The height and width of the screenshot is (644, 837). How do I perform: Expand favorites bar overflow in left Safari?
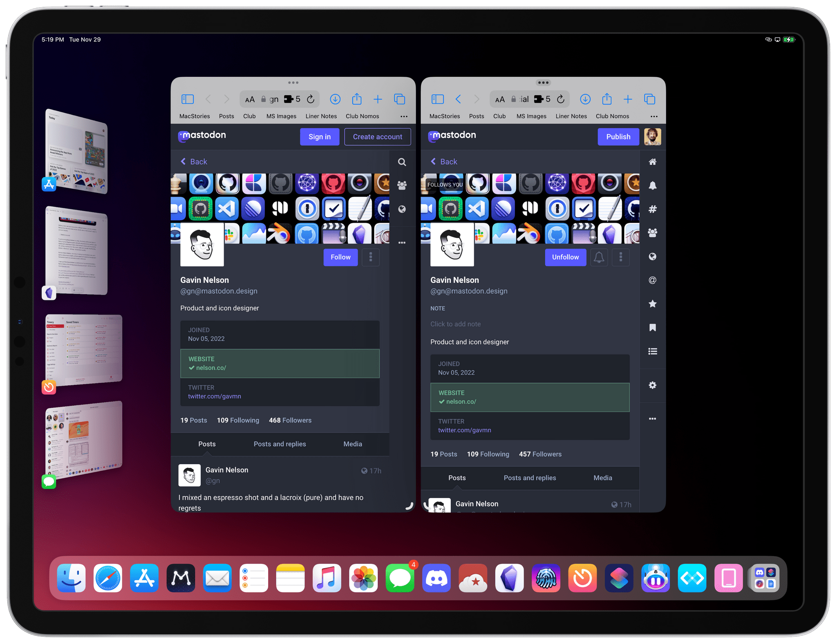pos(404,116)
